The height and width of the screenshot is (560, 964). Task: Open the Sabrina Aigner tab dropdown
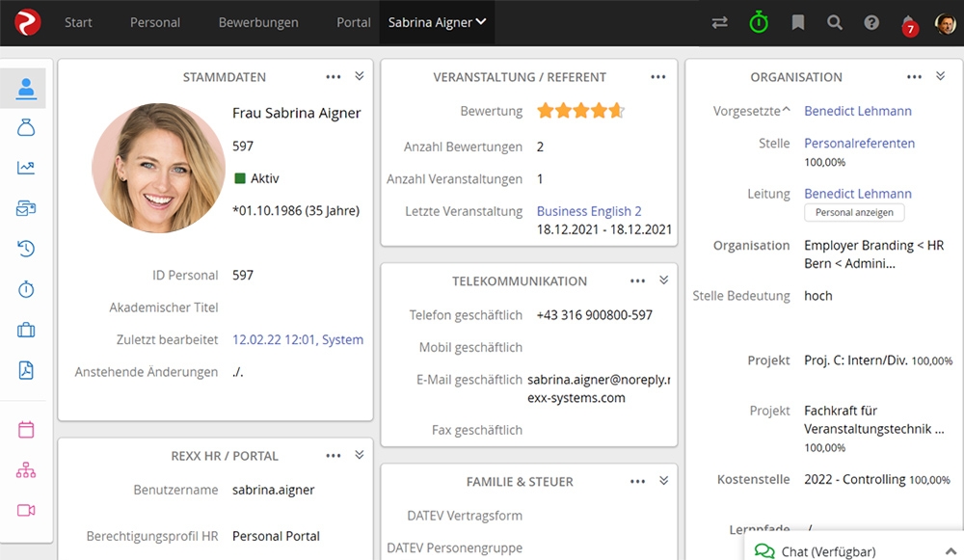coord(437,22)
